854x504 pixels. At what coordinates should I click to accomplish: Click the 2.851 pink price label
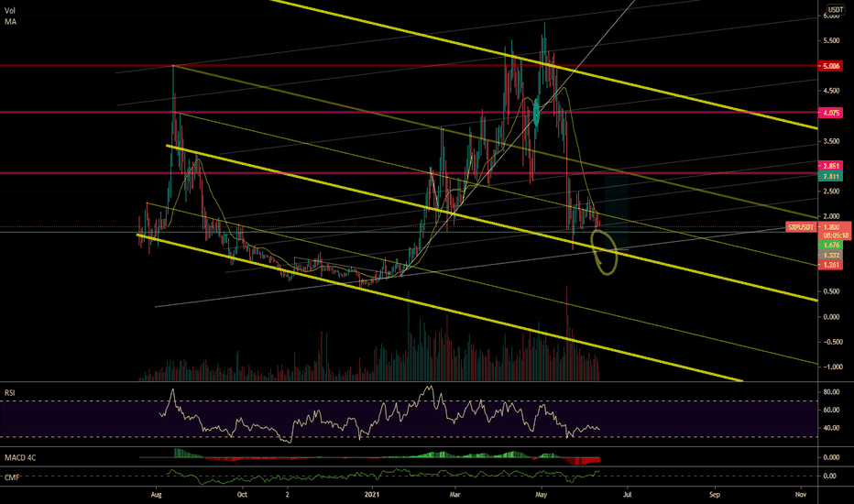pos(830,166)
